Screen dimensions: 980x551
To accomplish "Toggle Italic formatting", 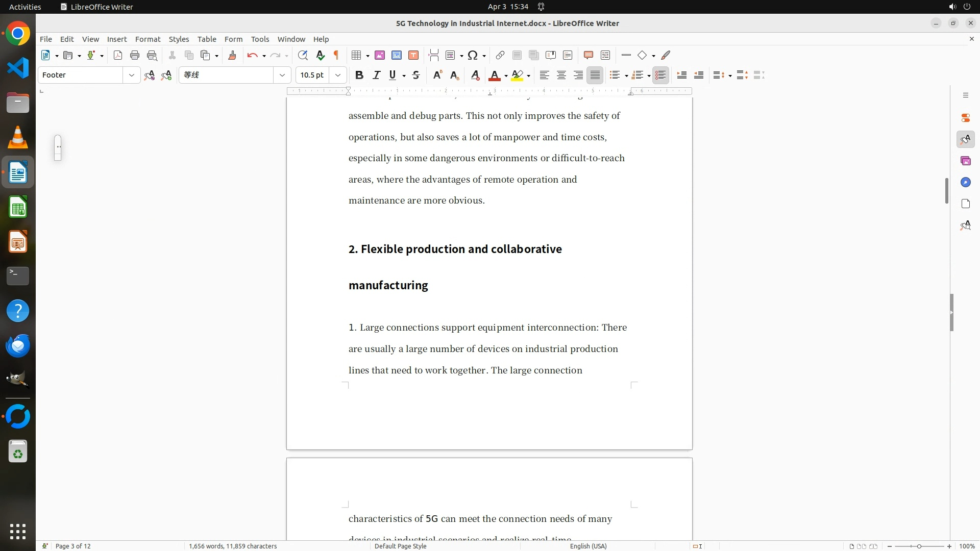I will pyautogui.click(x=376, y=75).
